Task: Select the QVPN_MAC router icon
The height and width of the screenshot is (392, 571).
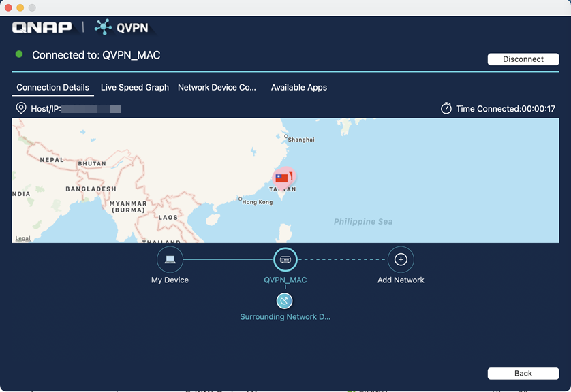Action: (x=285, y=260)
